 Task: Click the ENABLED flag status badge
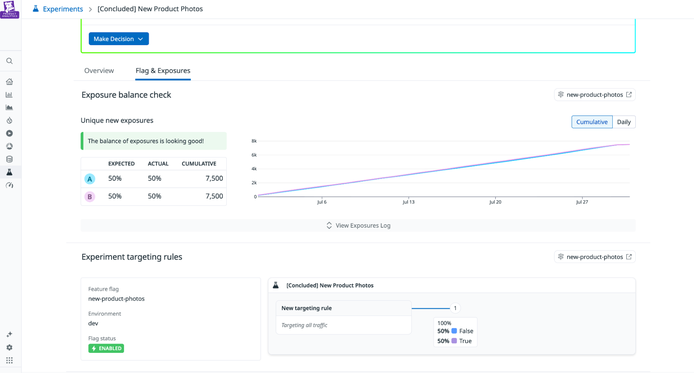coord(106,348)
